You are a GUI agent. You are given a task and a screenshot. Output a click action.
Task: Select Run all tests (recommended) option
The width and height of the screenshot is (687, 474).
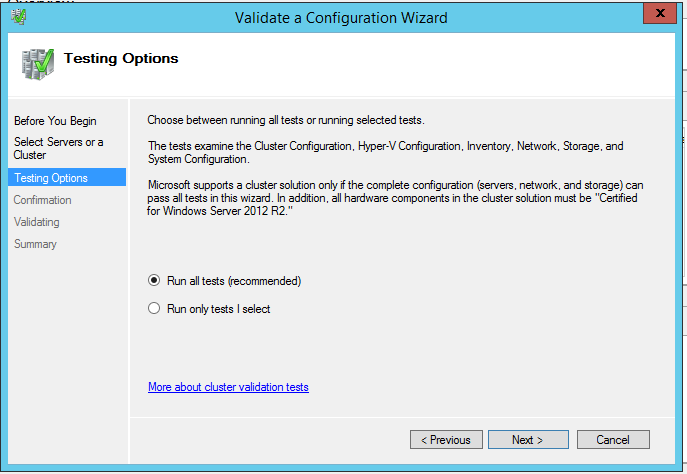pos(154,281)
